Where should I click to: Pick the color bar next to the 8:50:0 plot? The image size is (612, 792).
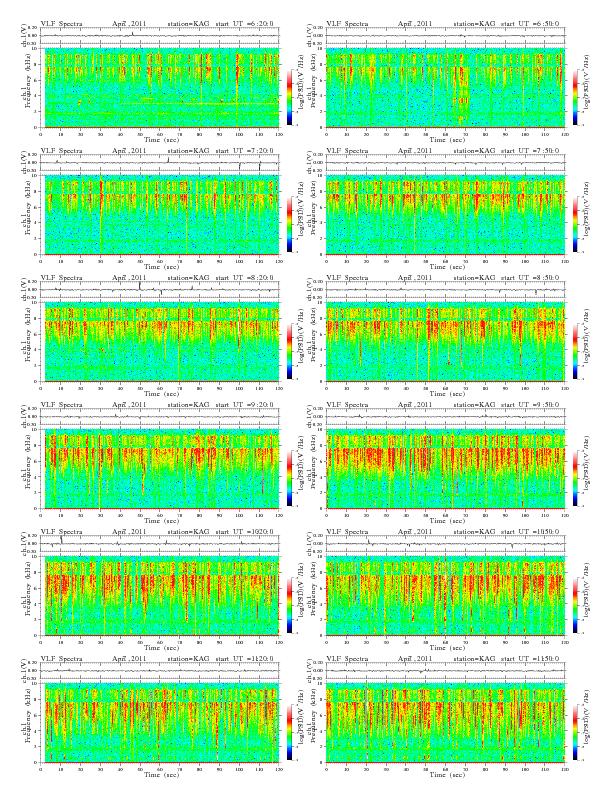[576, 351]
